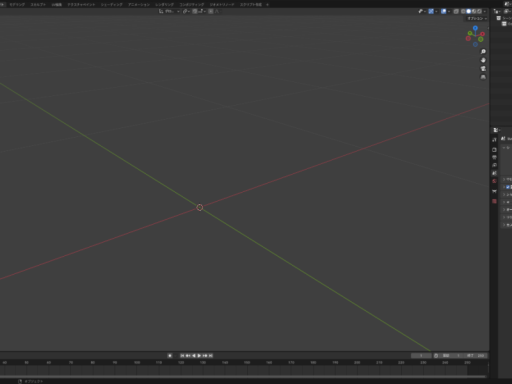Open the Render properties tab
The height and width of the screenshot is (384, 512).
[494, 150]
